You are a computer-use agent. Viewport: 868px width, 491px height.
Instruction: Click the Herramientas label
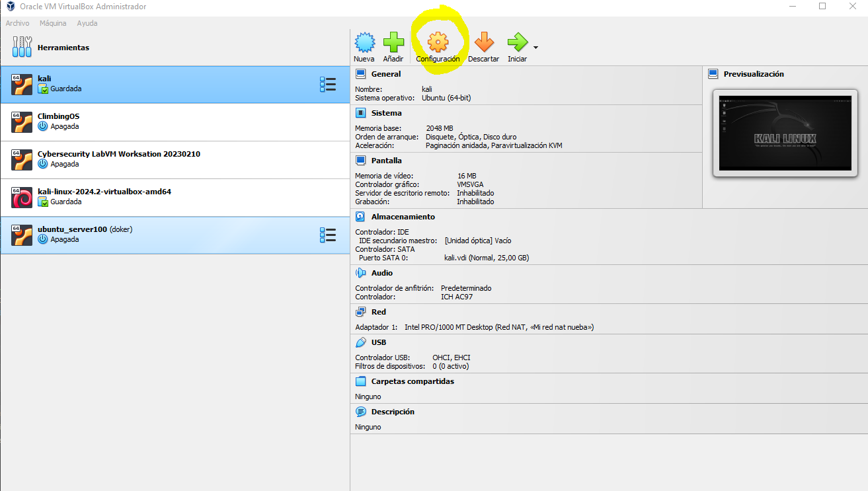[63, 48]
